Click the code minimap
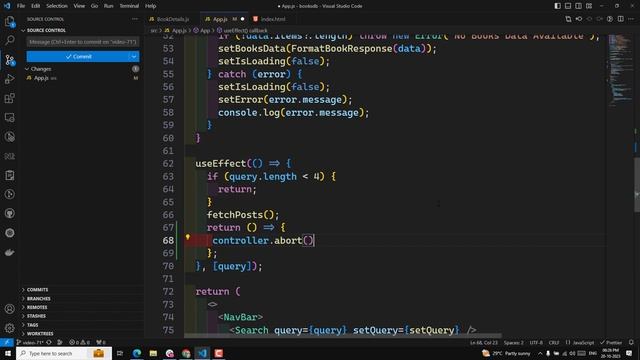 [x=620, y=69]
